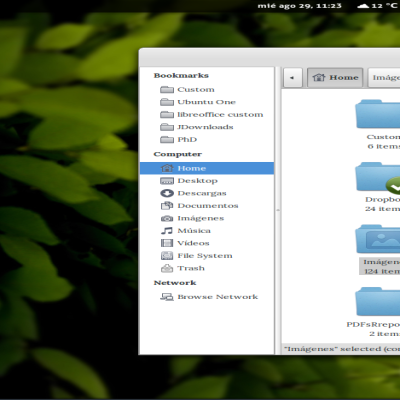Click the Descargas download arrow icon

coord(167,193)
